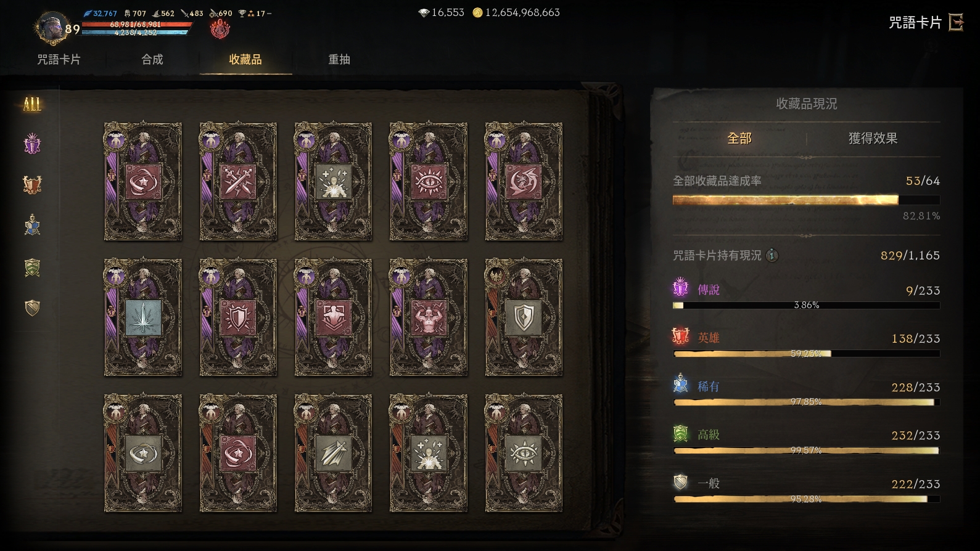Filter by purple legendary shield icon
Screen dimensions: 980x551
[x=32, y=144]
